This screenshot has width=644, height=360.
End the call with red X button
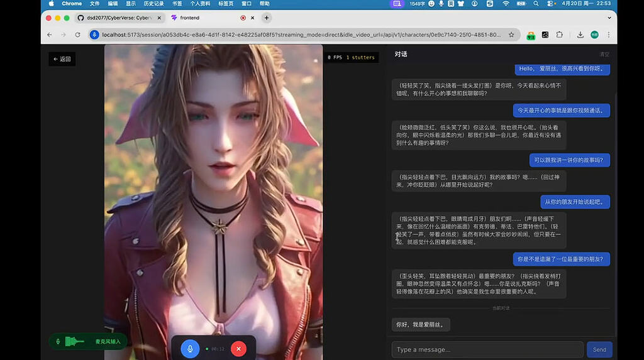click(x=238, y=349)
